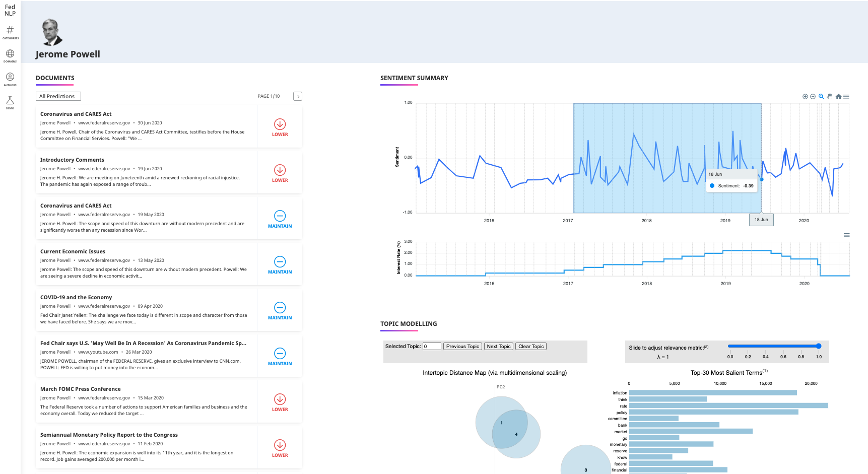Click the '19 Jun 2020' date text

tap(150, 169)
